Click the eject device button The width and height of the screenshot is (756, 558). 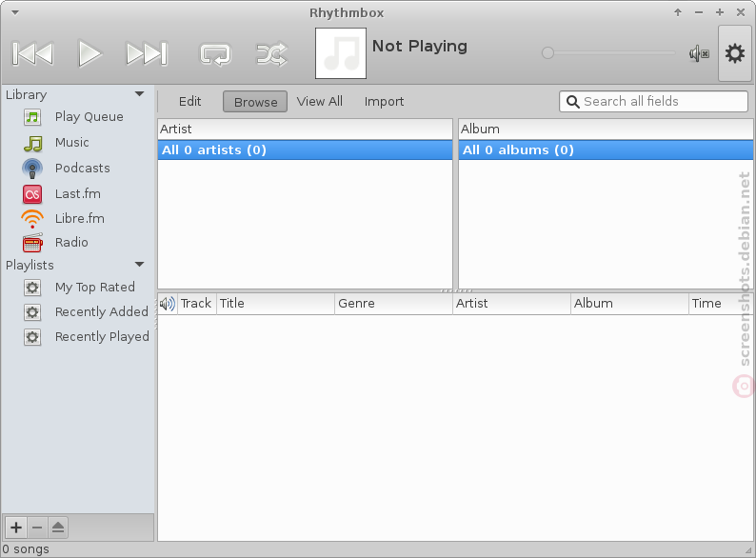(x=58, y=528)
